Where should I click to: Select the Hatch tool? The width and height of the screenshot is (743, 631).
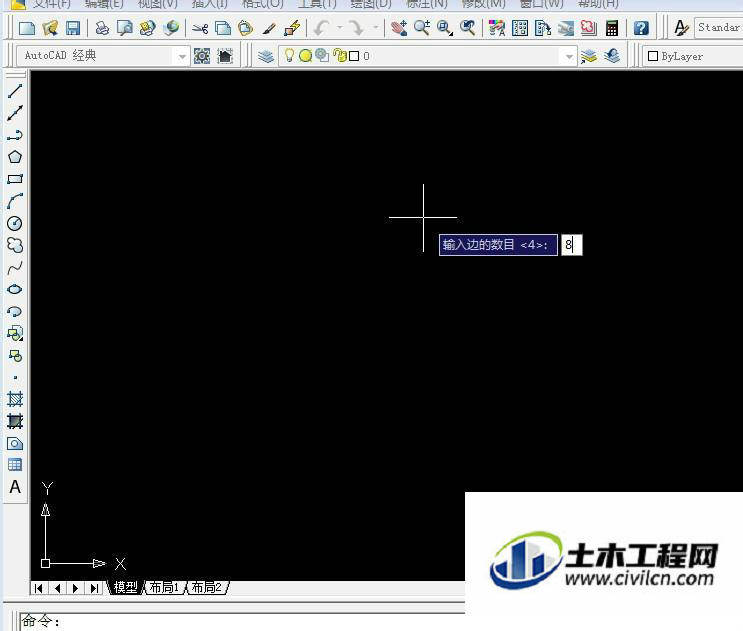(15, 399)
